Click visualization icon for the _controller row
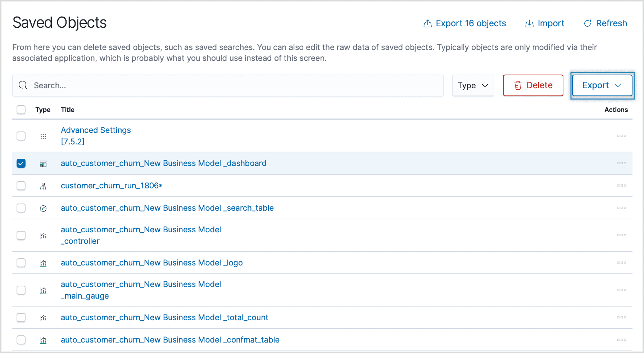The width and height of the screenshot is (644, 353). tap(43, 236)
